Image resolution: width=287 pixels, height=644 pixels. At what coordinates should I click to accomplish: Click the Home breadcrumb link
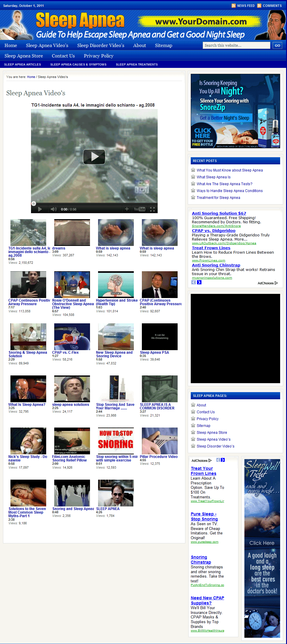[x=31, y=77]
